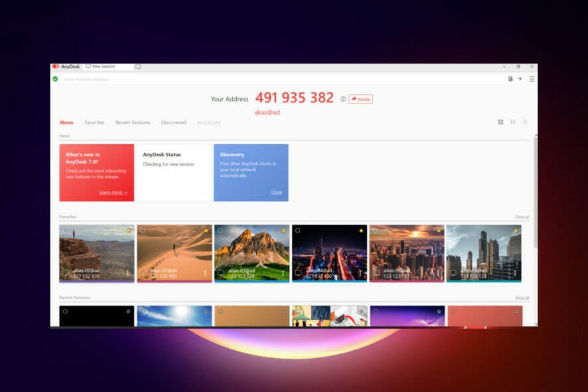The width and height of the screenshot is (588, 392).
Task: Open options menu on alias-06@ad tile
Action: (x=515, y=273)
